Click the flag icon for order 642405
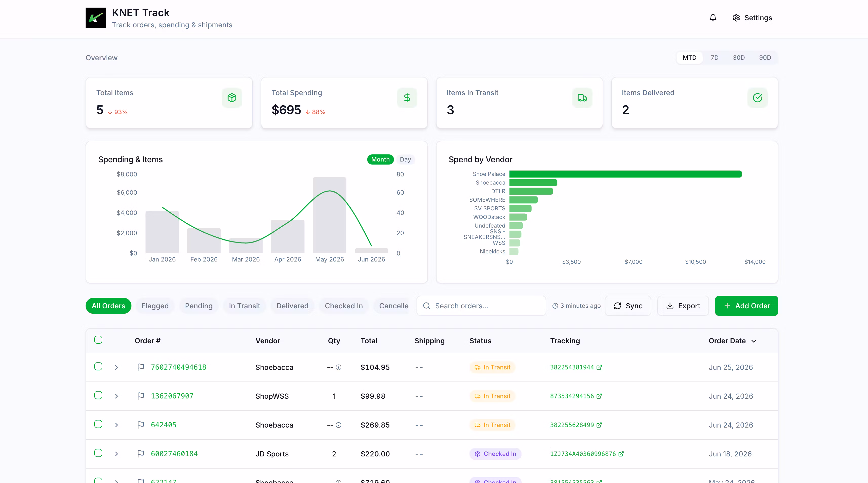Image resolution: width=868 pixels, height=483 pixels. click(141, 425)
